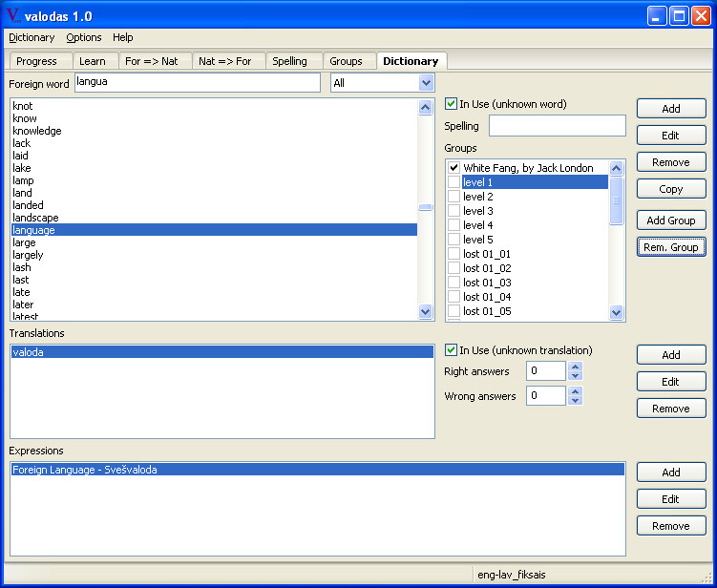Click the valodas app icon in title bar
717x588 pixels.
click(13, 16)
